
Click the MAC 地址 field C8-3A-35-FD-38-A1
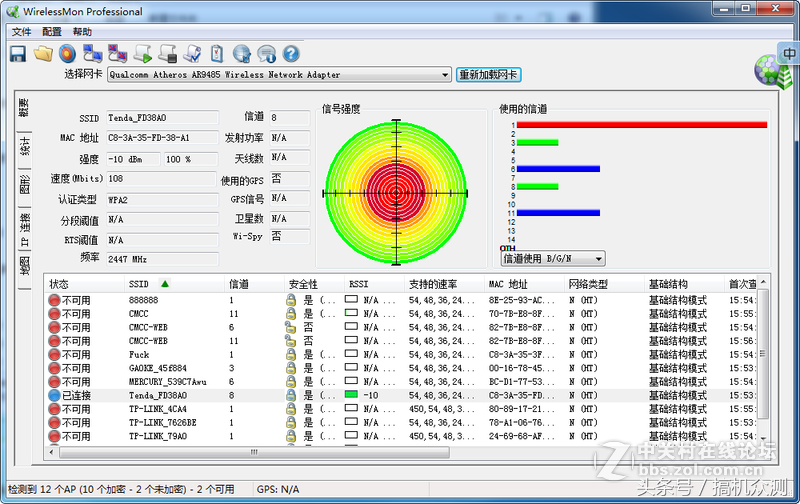[x=162, y=138]
